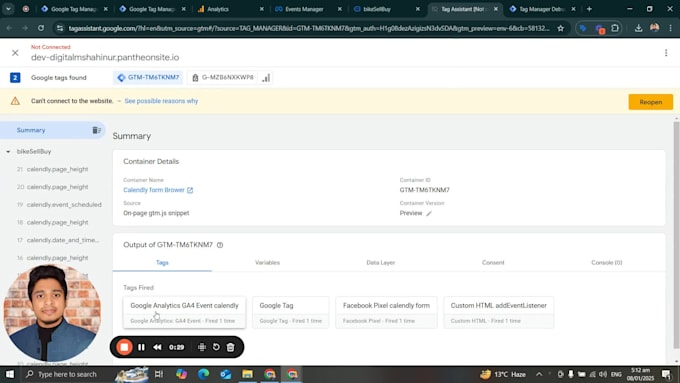Select the GTM-TM6TKNM7 container chip
The height and width of the screenshot is (383, 680).
tap(148, 78)
